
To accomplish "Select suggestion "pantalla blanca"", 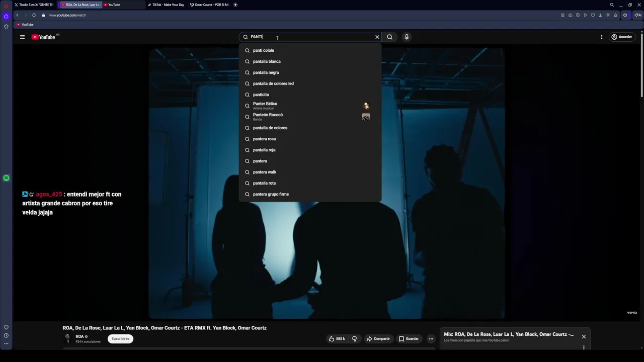I will (x=310, y=61).
